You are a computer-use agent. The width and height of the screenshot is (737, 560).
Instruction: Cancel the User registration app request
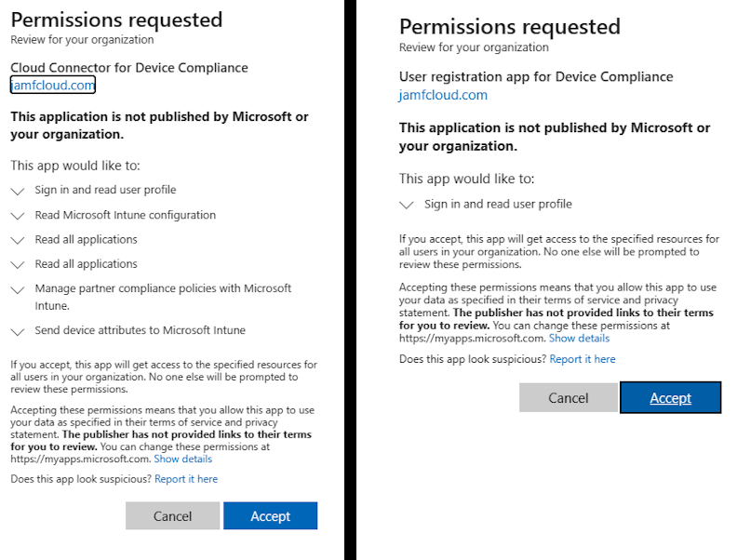569,398
